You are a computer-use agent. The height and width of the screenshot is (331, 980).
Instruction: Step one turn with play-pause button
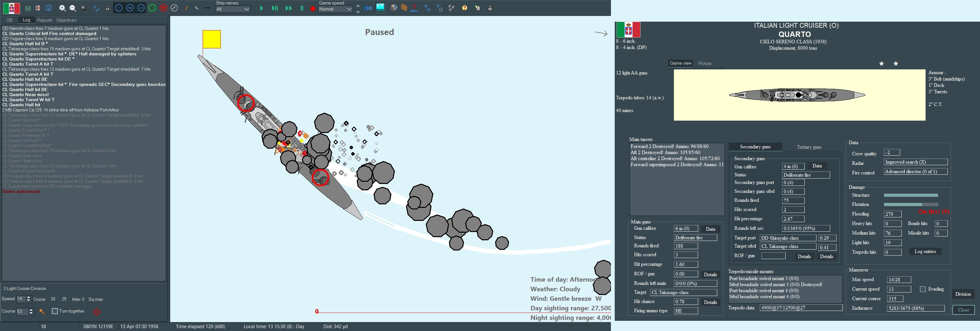point(275,8)
